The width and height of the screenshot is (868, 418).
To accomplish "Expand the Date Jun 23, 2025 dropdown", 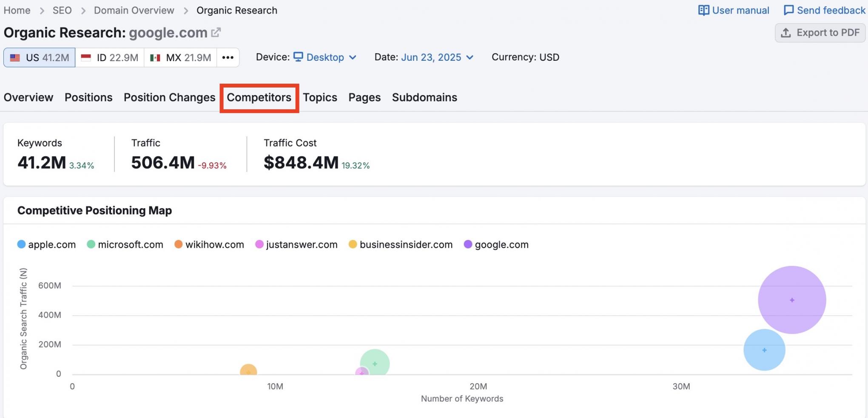I will [437, 57].
